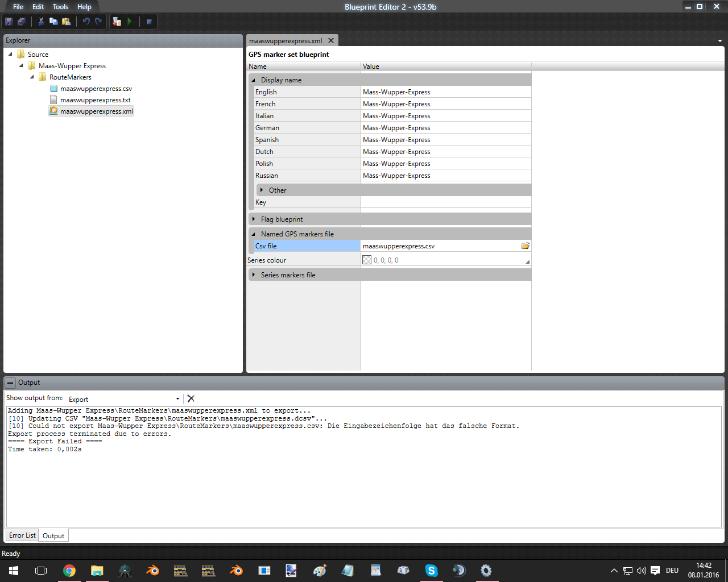Click the "Csv file" property name
Viewport: 728px width, 582px height.
click(266, 246)
